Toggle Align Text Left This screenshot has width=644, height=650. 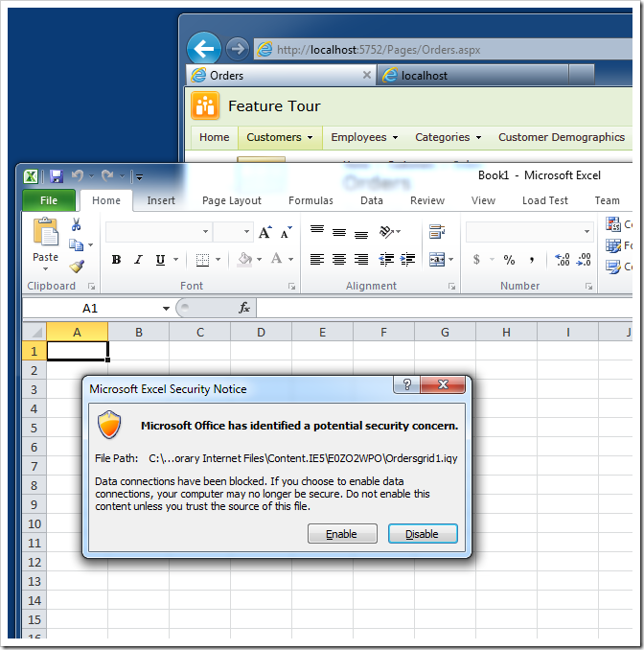[317, 260]
